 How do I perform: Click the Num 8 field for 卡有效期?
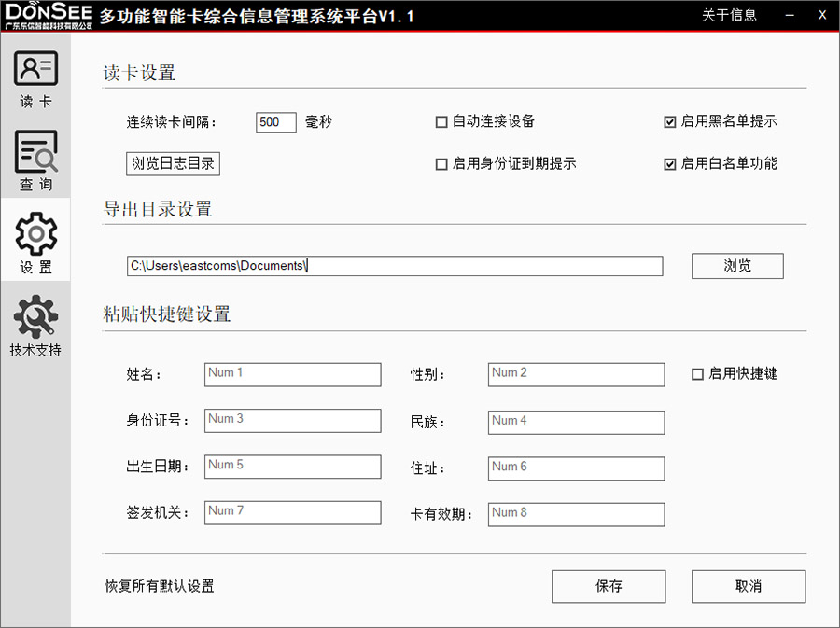pos(576,514)
